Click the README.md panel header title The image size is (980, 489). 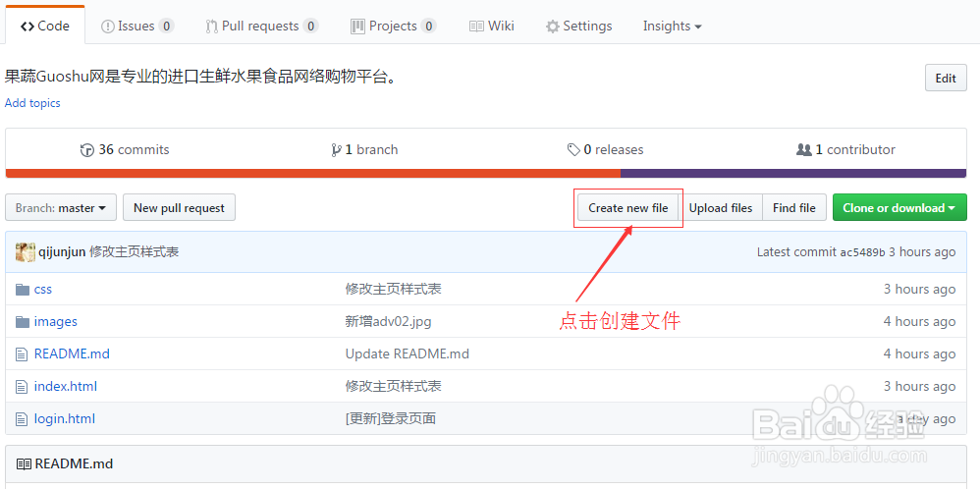point(74,464)
